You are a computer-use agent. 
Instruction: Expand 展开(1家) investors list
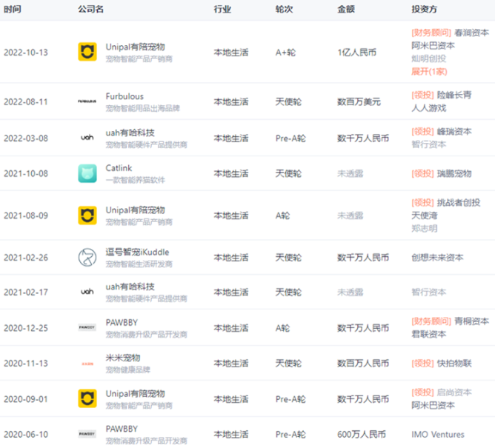(429, 72)
